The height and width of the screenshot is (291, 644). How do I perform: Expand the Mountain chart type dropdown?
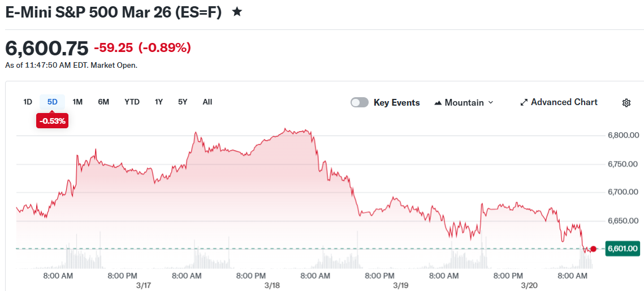click(490, 102)
